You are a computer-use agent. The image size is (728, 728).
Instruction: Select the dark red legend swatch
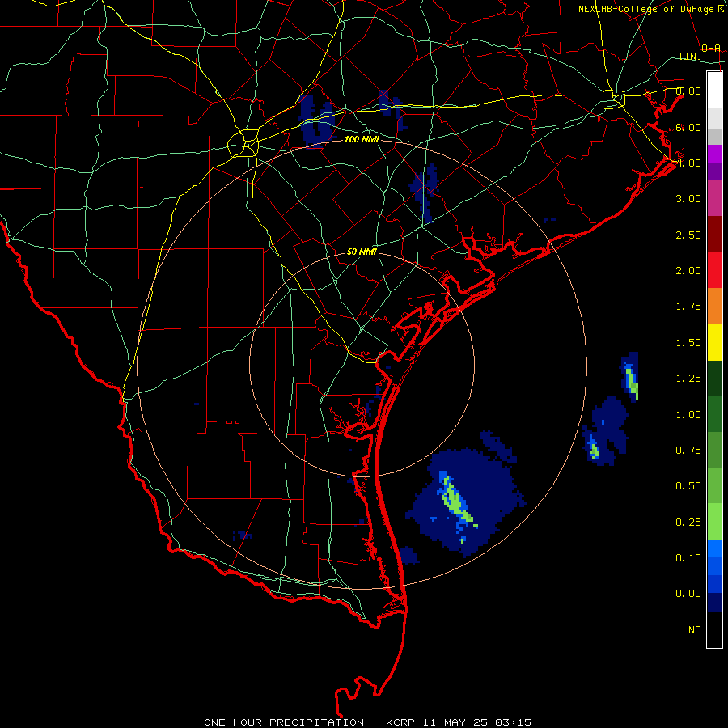(714, 235)
